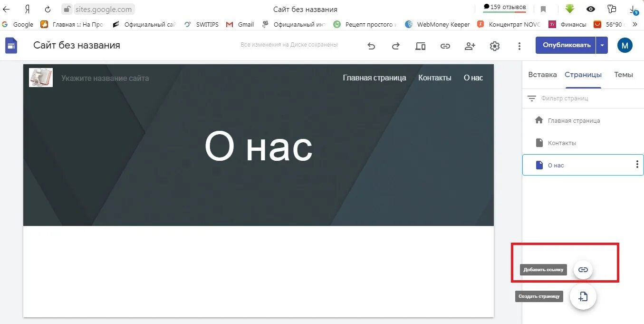Image resolution: width=644 pixels, height=324 pixels.
Task: Go back with the browser back arrow
Action: click(x=7, y=9)
